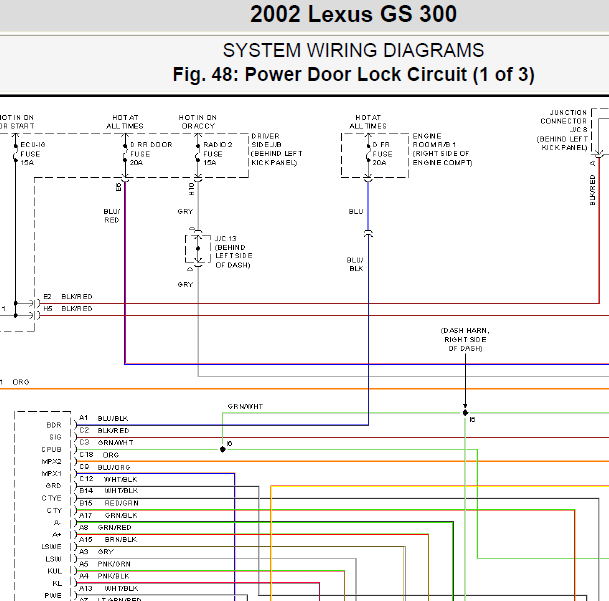Click the 'A4 PNK/BLK' terminal row

(104, 576)
